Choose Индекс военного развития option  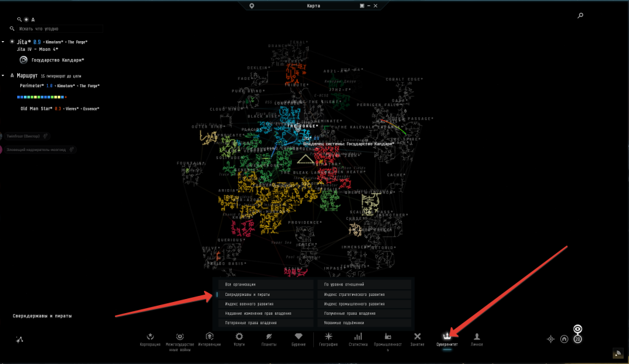[x=265, y=304]
